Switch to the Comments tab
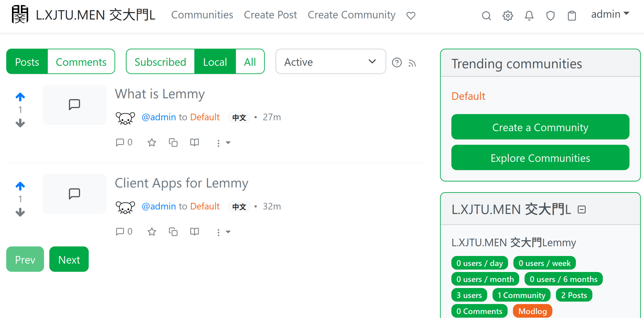The height and width of the screenshot is (318, 644). click(81, 62)
